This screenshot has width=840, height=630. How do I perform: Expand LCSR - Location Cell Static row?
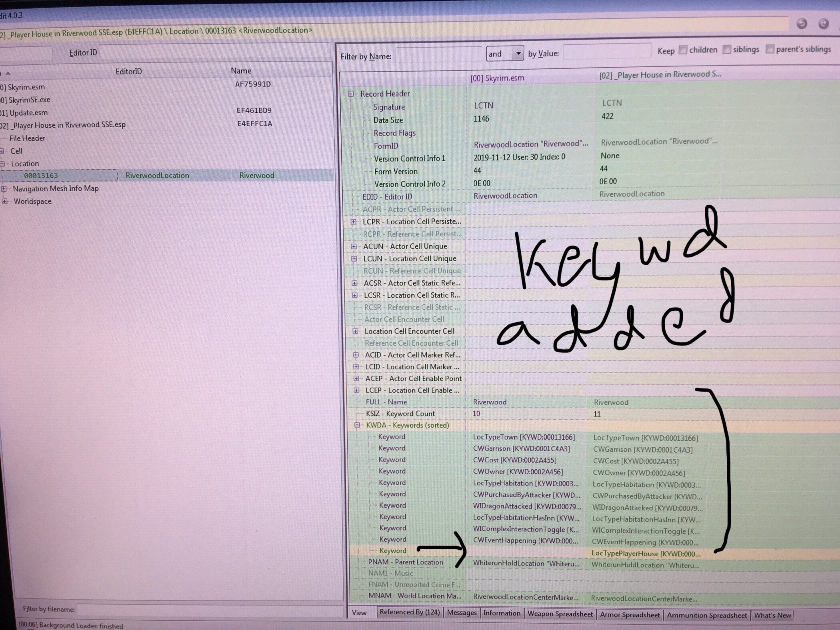pos(355,295)
